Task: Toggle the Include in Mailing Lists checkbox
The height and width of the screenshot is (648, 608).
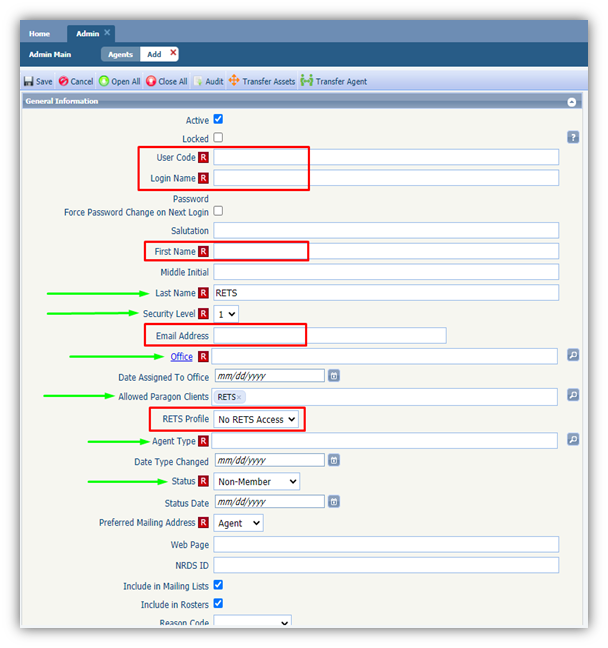Action: 218,585
